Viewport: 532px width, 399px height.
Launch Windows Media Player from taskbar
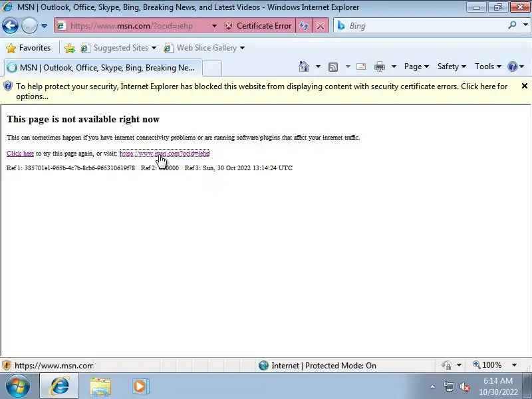[140, 386]
